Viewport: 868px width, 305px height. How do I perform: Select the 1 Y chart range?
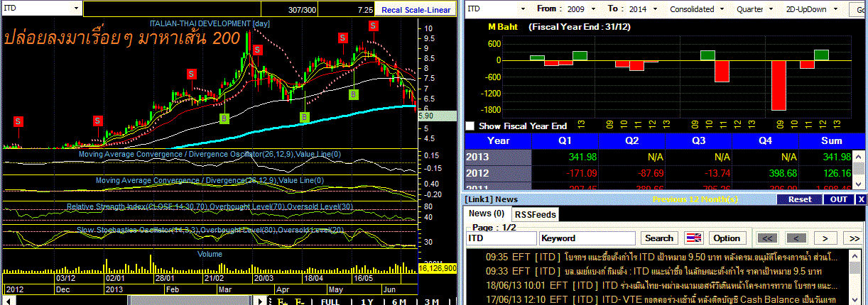point(367,301)
